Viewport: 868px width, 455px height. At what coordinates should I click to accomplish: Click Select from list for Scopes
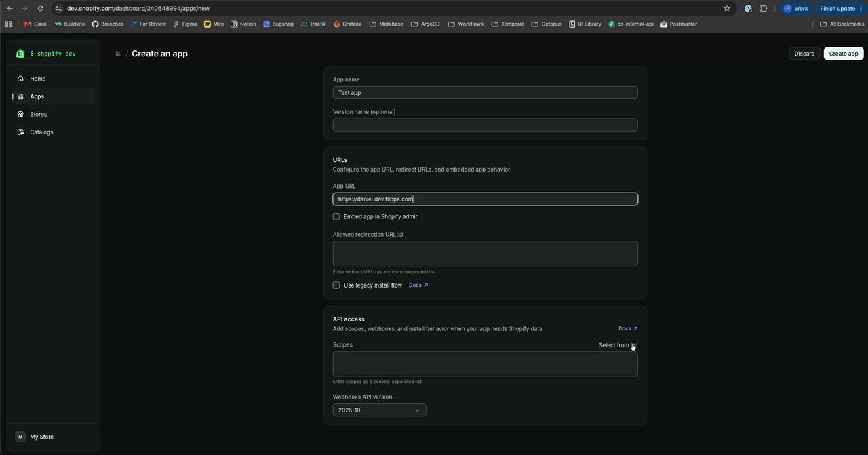618,345
